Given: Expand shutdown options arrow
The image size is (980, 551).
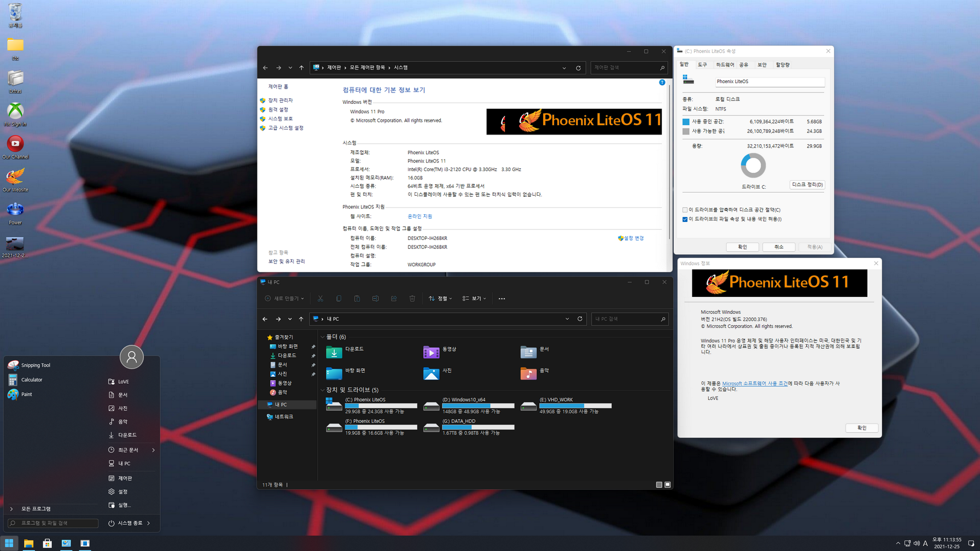Looking at the screenshot, I should coord(149,523).
